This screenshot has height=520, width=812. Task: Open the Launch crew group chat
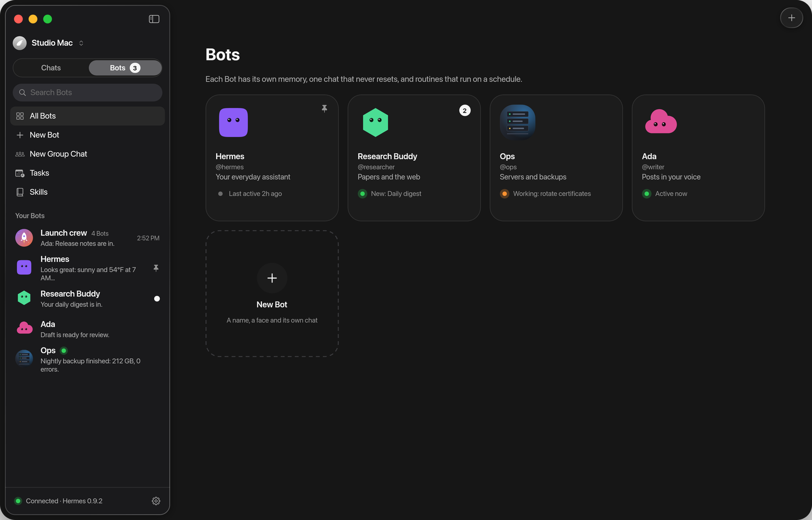[87, 238]
